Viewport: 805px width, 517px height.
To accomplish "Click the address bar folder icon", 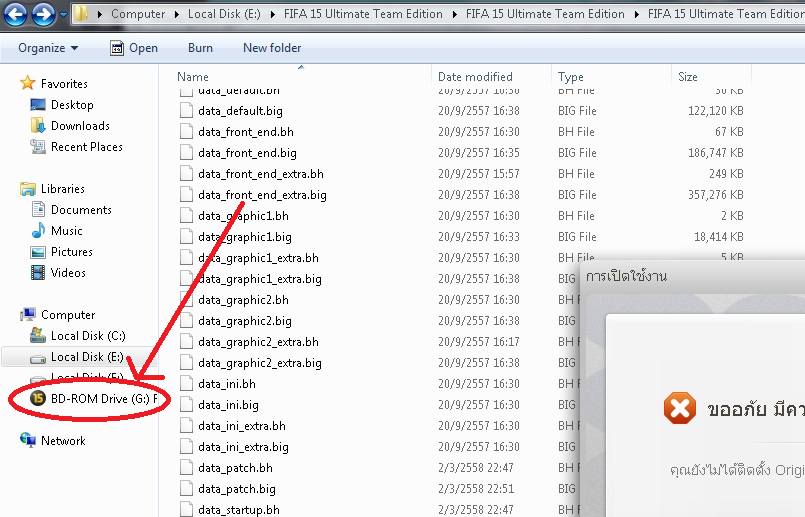I will pos(82,13).
